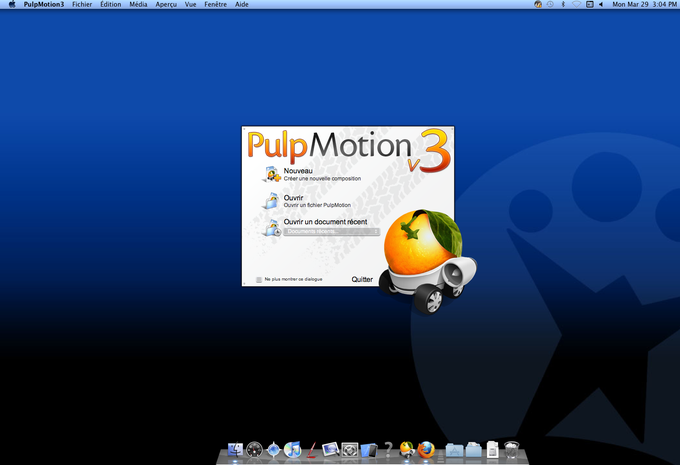Click 'Créer une nouvelle composition' text
The image size is (680, 465).
[x=322, y=179]
